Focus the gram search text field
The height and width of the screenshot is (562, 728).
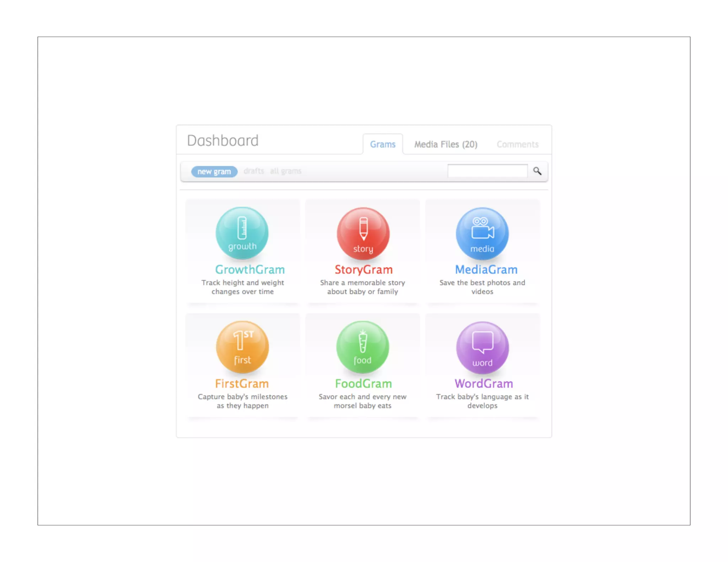(487, 171)
